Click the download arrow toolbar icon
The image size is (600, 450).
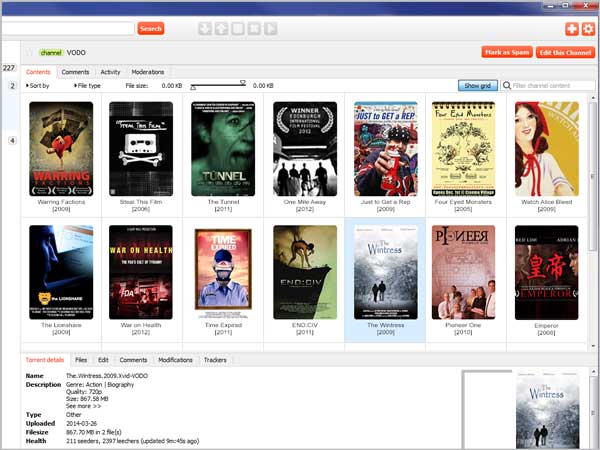pos(205,29)
